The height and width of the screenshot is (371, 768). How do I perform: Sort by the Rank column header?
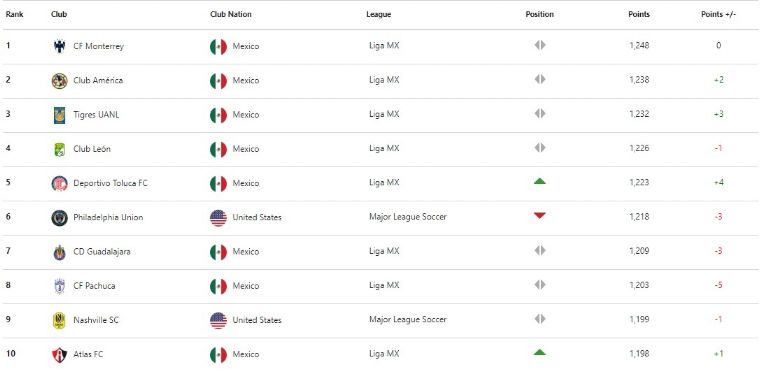click(x=15, y=14)
